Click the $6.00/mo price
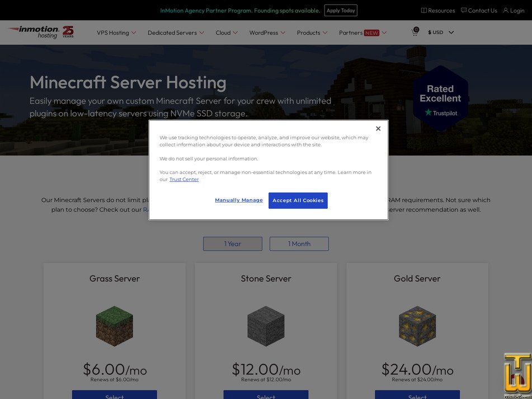This screenshot has height=399, width=532. 115,369
